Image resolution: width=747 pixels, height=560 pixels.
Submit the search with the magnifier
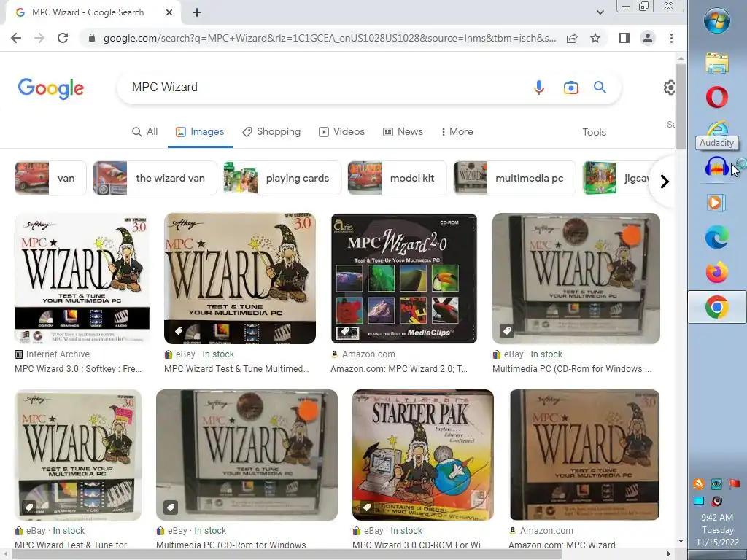tap(600, 87)
